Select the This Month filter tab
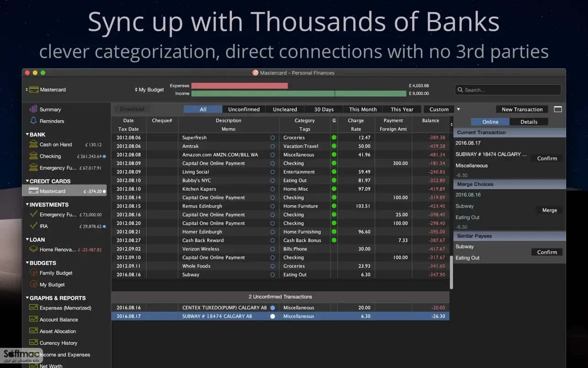588x368 pixels. (x=363, y=109)
